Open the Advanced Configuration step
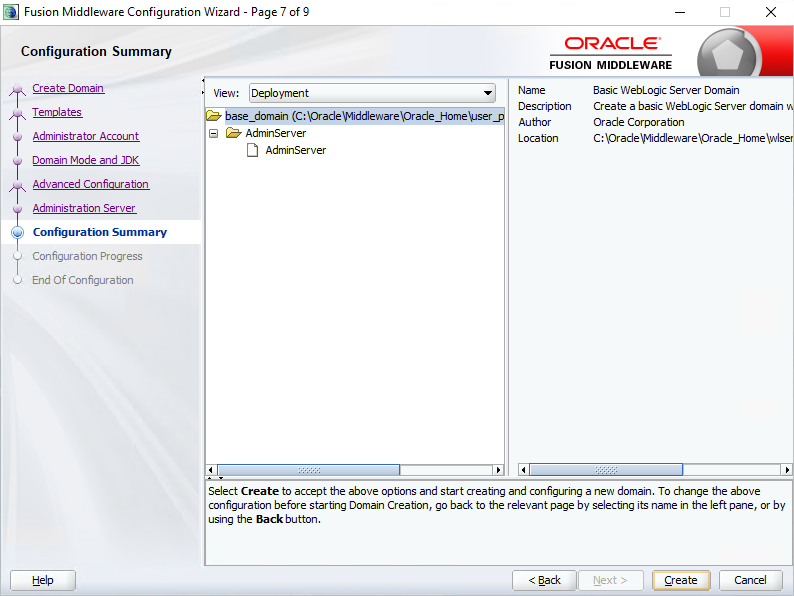Screen dimensions: 794x596 point(91,184)
